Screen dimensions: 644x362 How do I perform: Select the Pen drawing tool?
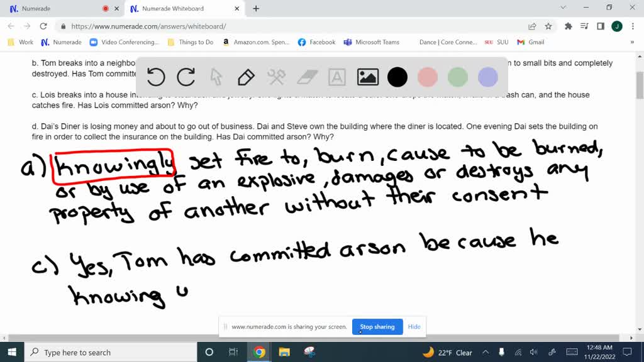pos(245,77)
